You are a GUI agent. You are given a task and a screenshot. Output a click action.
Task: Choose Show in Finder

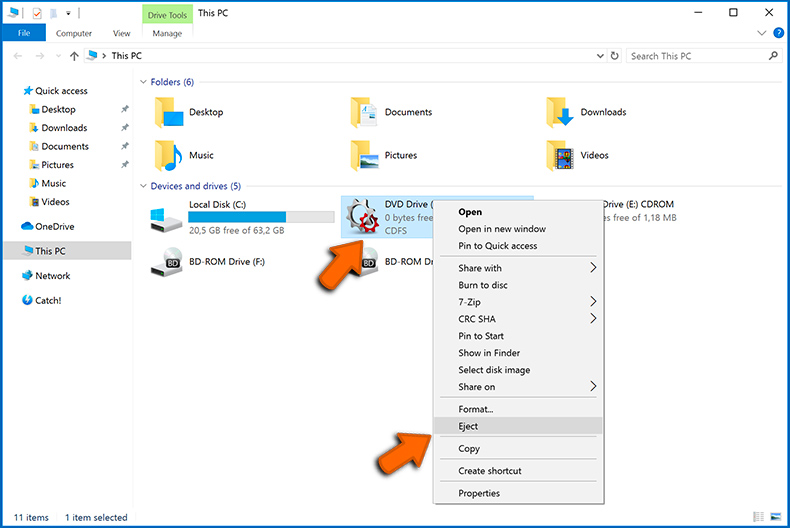point(518,353)
